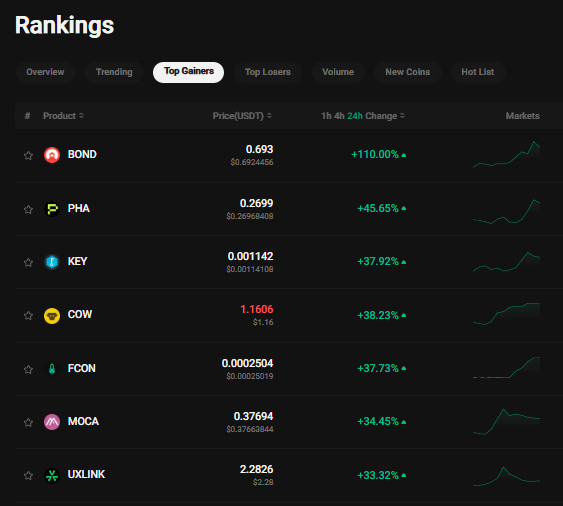Image resolution: width=563 pixels, height=506 pixels.
Task: Favorite BOND with its star icon
Action: tap(28, 155)
